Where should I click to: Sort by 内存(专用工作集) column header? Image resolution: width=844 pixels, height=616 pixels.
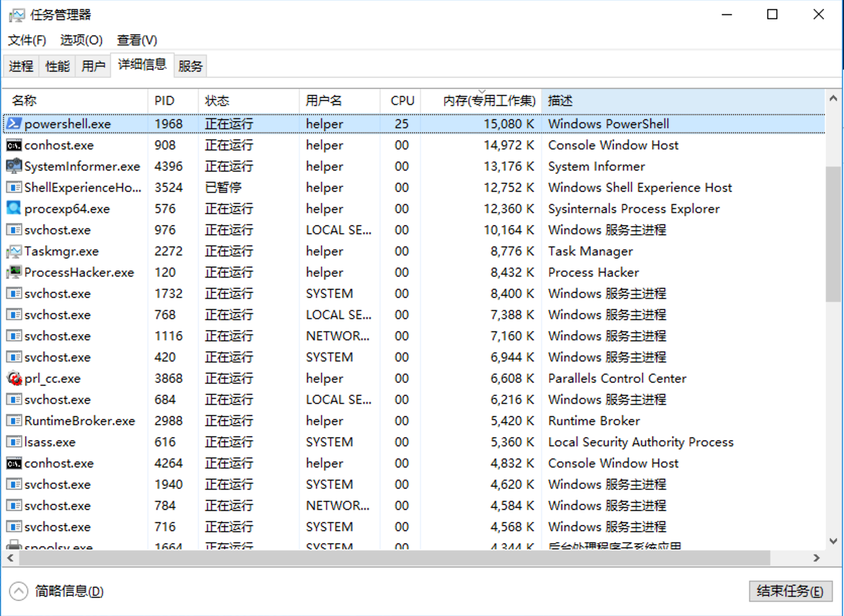click(488, 101)
